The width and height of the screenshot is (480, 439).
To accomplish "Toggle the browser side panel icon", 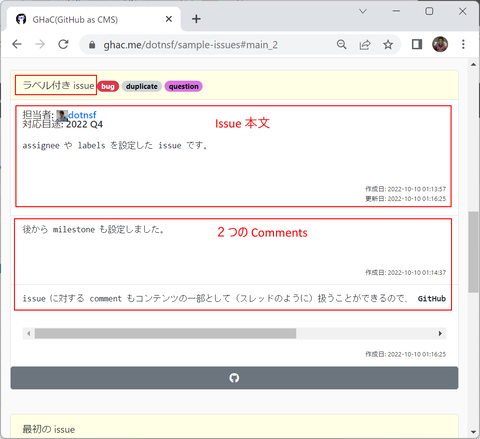I will 417,44.
